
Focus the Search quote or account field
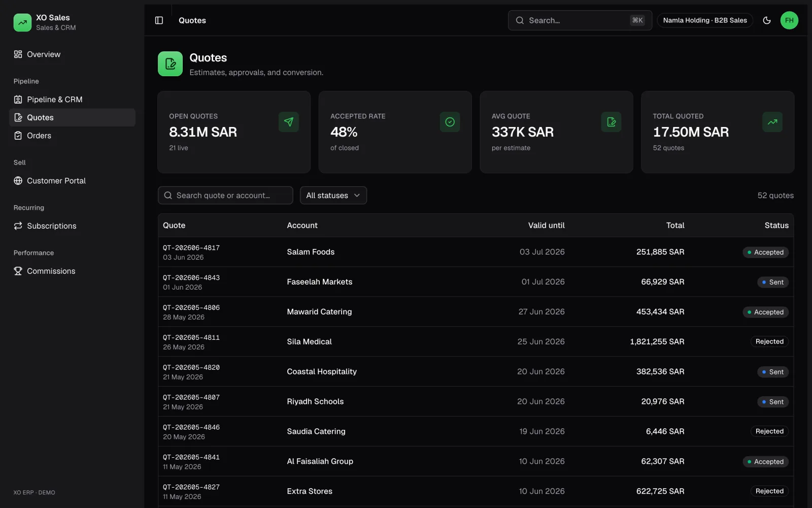coord(225,196)
